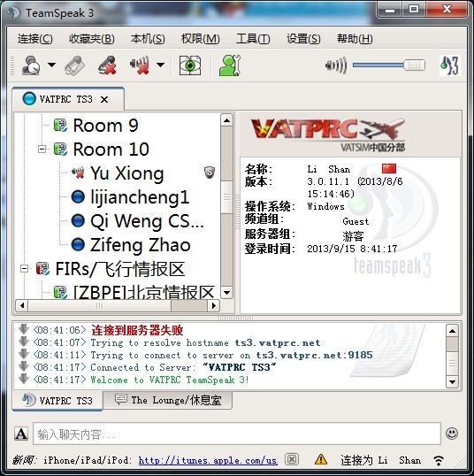Click the chat input field 输入聊天内容

click(x=237, y=434)
